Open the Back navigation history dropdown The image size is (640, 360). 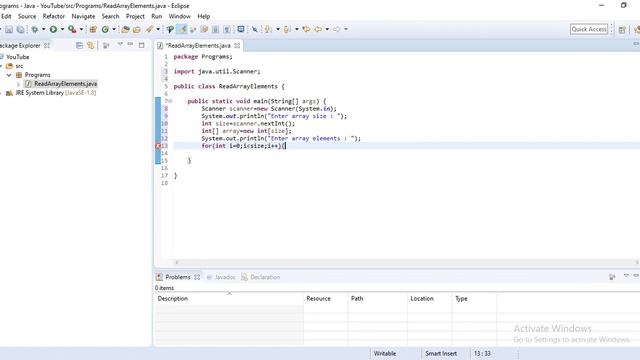click(327, 29)
